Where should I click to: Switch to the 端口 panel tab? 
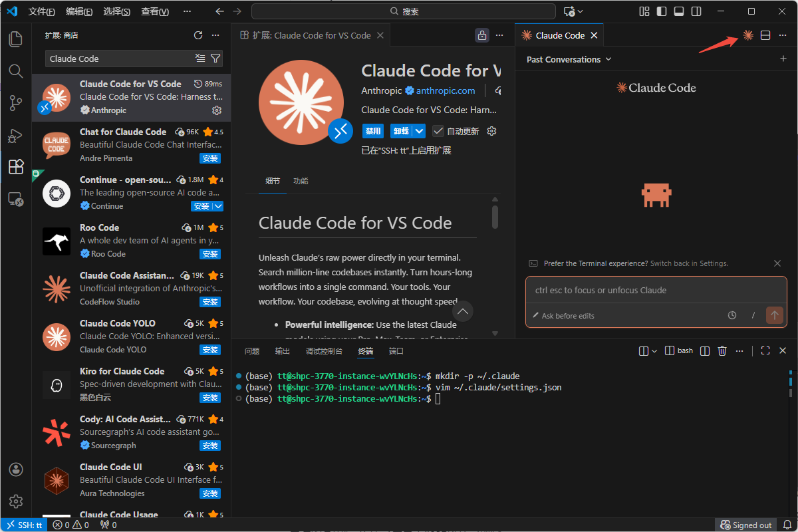(x=396, y=350)
